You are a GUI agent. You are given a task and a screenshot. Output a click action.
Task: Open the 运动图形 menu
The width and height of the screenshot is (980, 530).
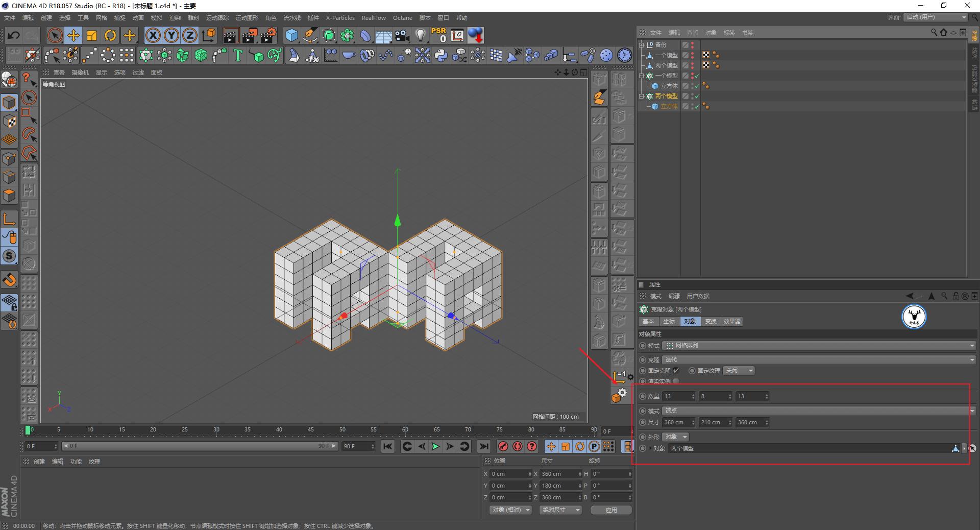coord(247,18)
